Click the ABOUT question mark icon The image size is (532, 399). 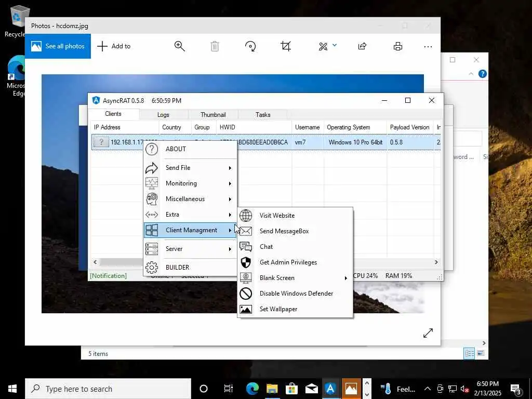coord(152,149)
